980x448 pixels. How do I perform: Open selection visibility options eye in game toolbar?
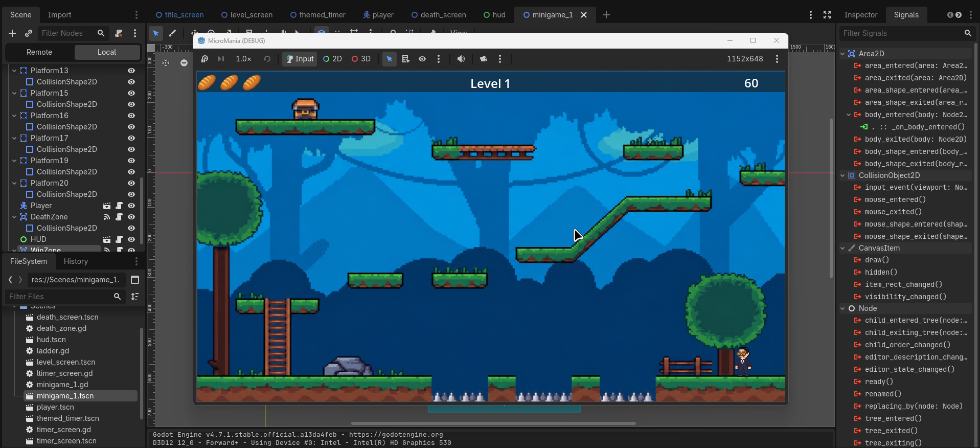point(422,59)
